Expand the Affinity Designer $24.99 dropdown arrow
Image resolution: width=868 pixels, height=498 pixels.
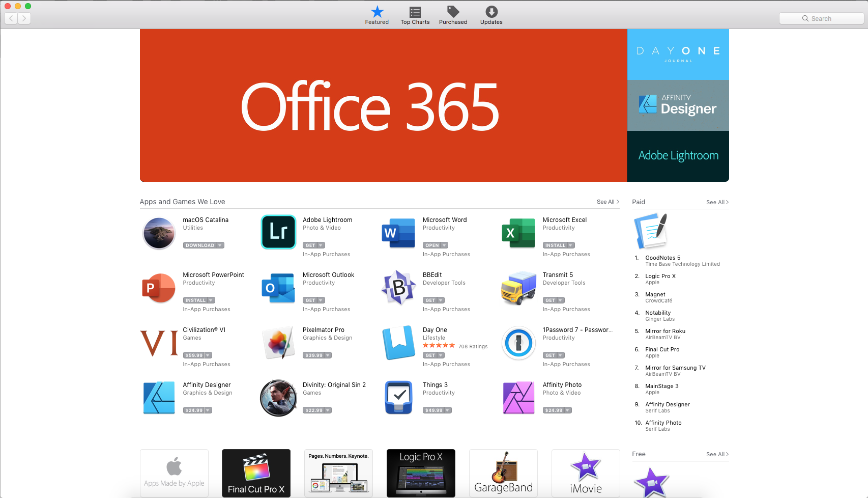pos(208,410)
